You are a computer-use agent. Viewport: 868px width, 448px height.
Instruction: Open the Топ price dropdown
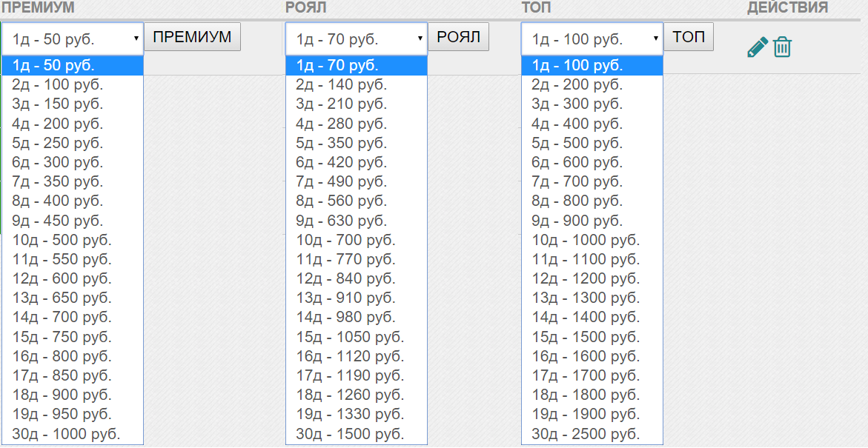coord(592,39)
